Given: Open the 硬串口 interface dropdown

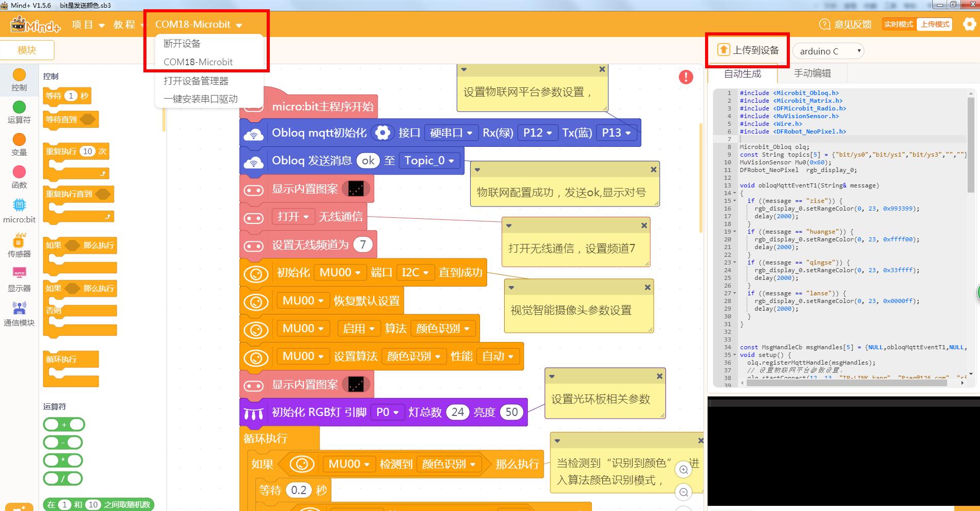Looking at the screenshot, I should click(x=451, y=133).
